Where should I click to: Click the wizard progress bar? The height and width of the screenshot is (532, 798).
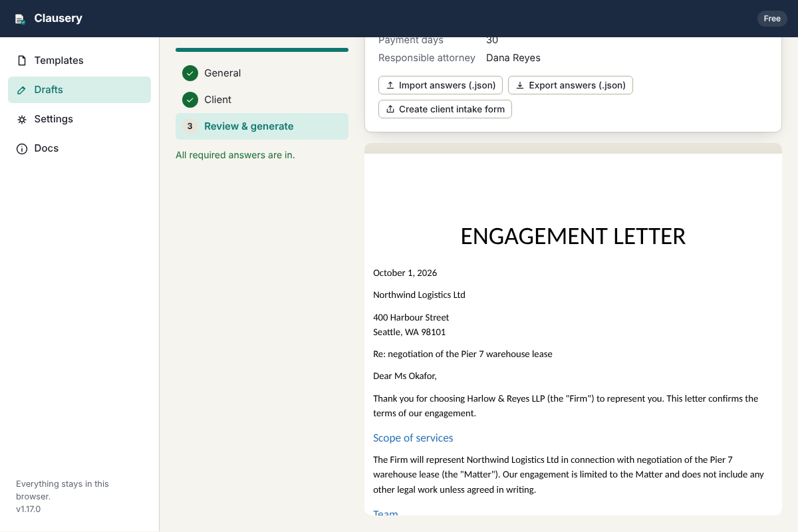262,50
